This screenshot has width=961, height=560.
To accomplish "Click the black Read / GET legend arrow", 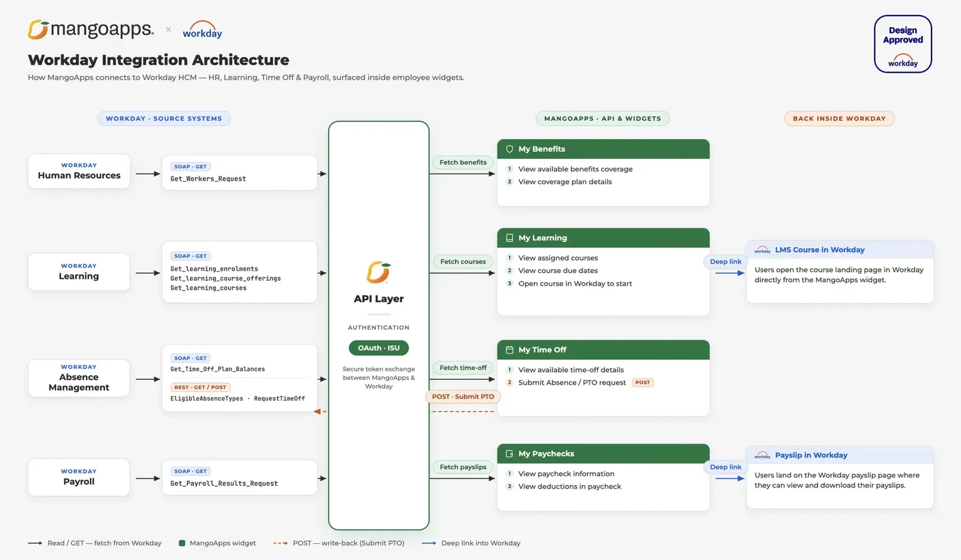I will coord(35,543).
